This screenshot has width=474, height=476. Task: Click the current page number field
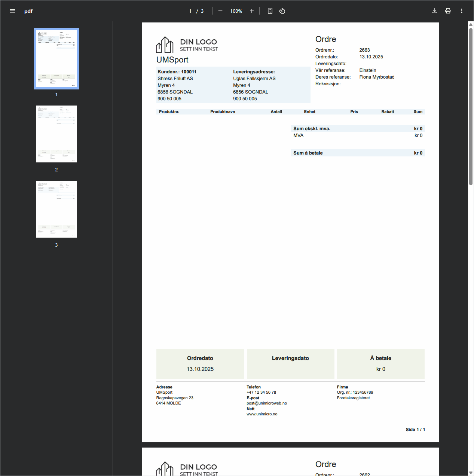190,11
